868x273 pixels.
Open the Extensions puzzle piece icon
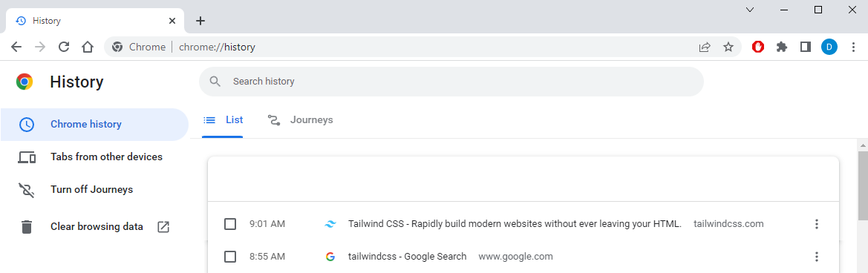(x=782, y=47)
